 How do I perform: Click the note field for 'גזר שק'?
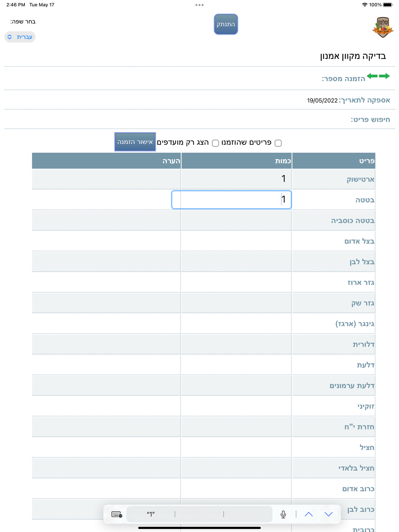(107, 303)
